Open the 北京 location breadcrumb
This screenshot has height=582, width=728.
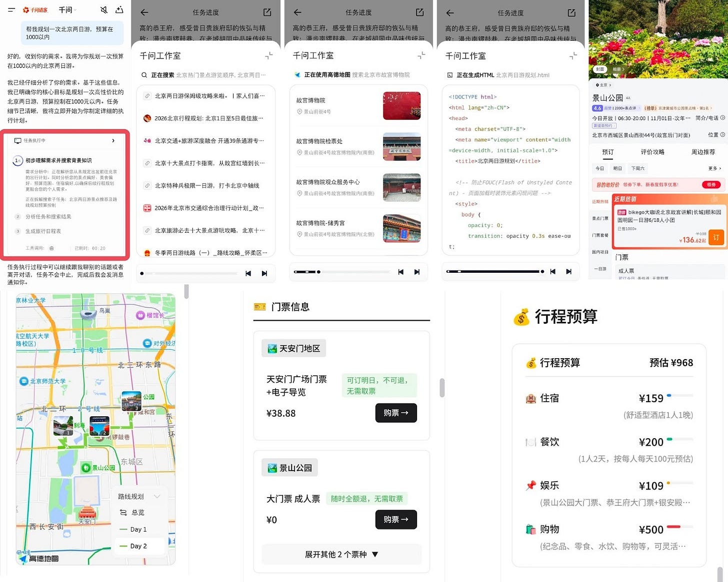point(603,85)
